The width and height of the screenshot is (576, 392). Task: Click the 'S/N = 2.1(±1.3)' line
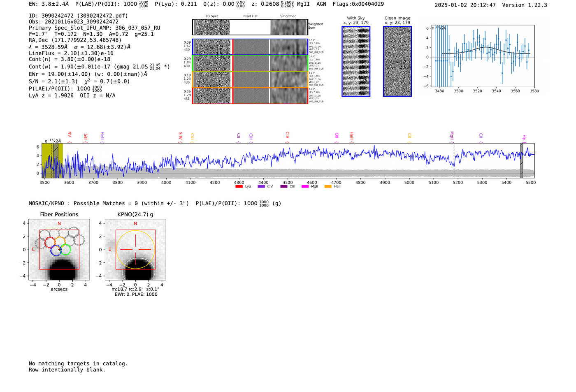click(x=79, y=81)
